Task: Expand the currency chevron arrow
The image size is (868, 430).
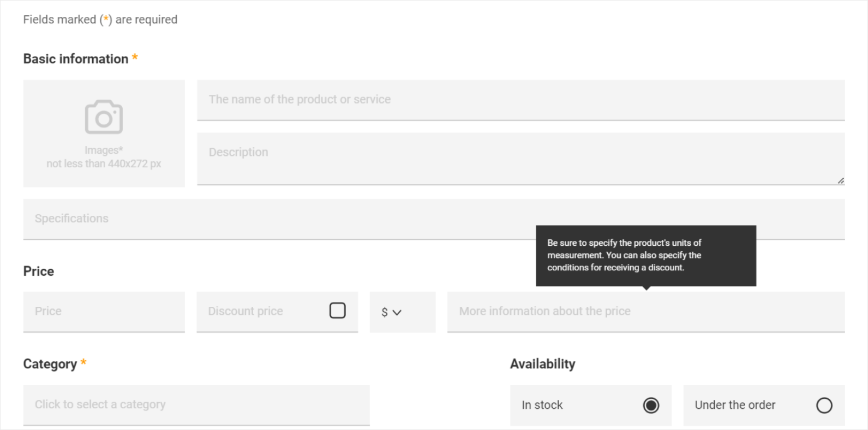Action: (x=397, y=312)
